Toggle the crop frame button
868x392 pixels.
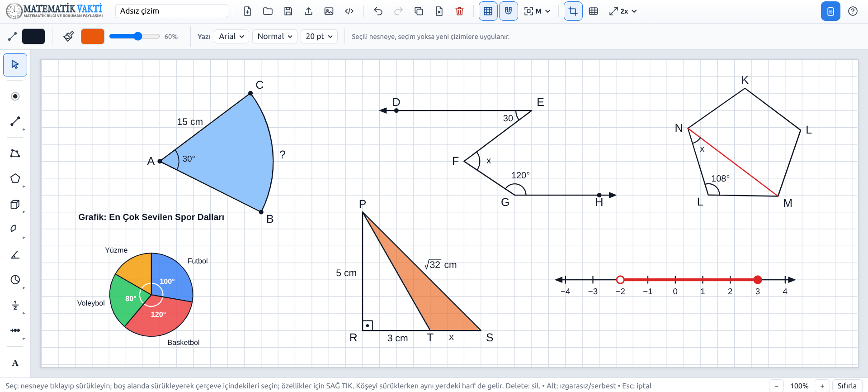tap(573, 11)
